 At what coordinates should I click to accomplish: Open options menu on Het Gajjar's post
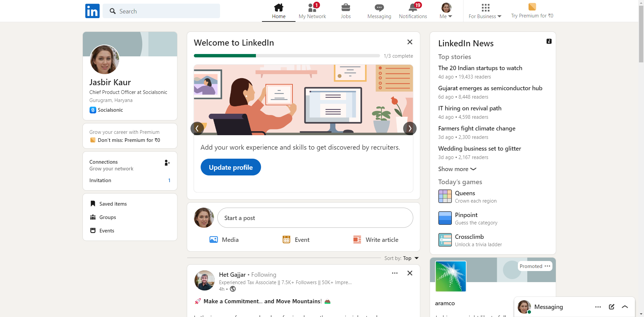pyautogui.click(x=395, y=273)
